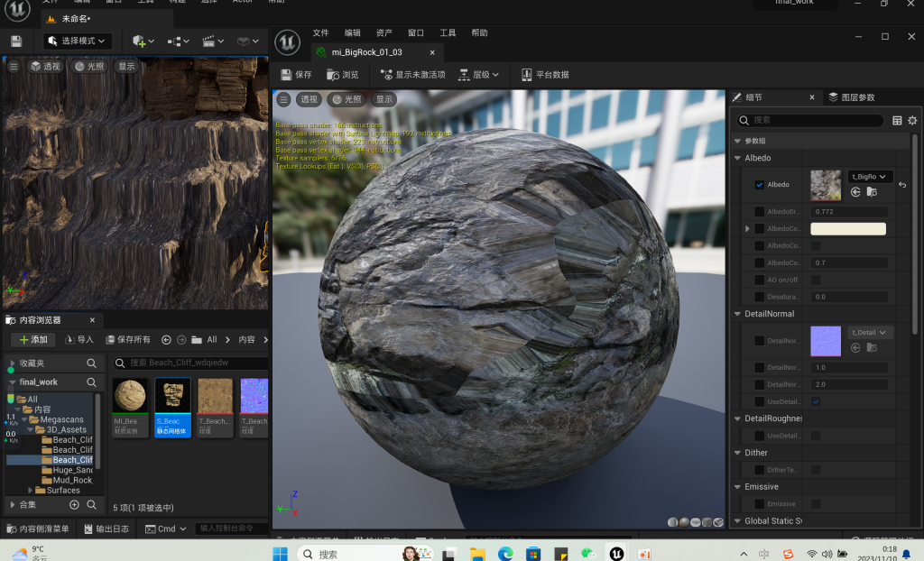
Task: Collapse the DetailNormal section
Action: (737, 314)
